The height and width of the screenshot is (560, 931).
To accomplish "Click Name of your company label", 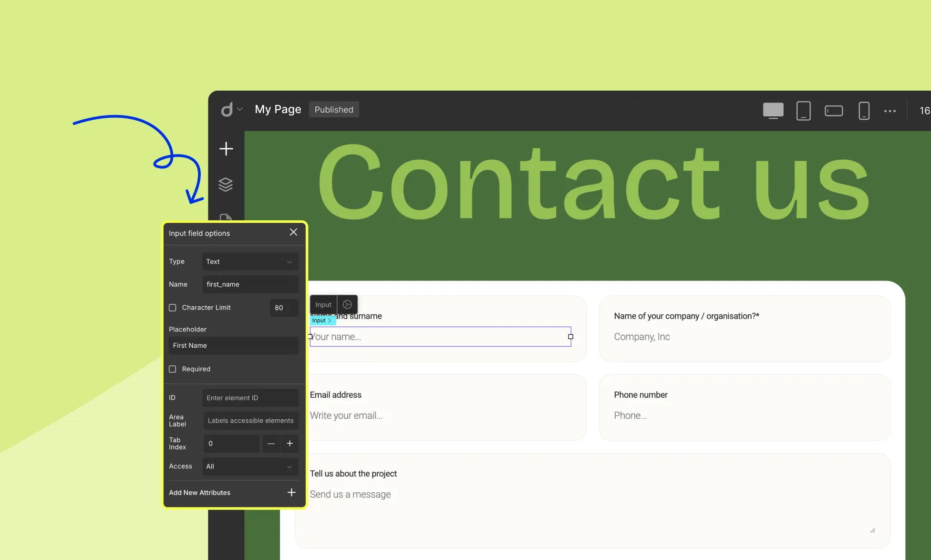I will (686, 316).
